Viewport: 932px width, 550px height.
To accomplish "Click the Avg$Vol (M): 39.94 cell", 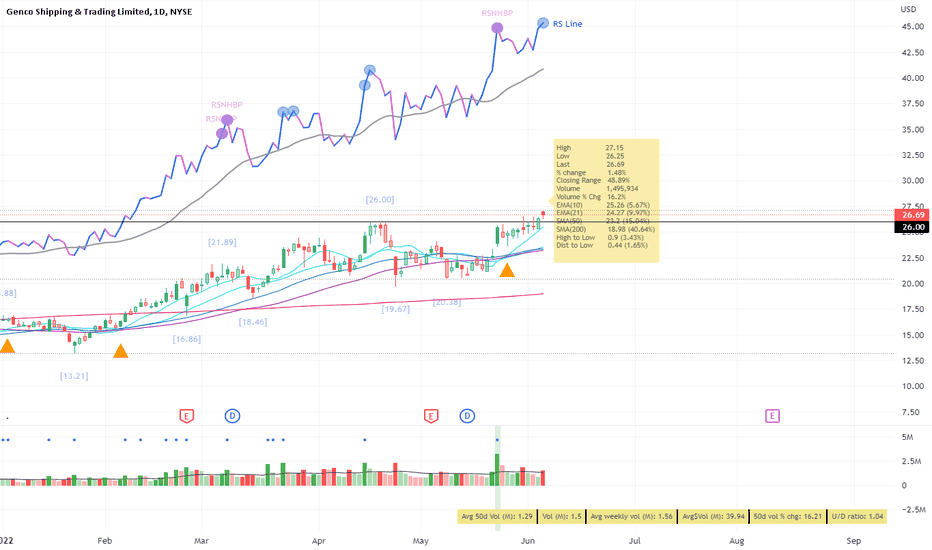I will pos(713,516).
